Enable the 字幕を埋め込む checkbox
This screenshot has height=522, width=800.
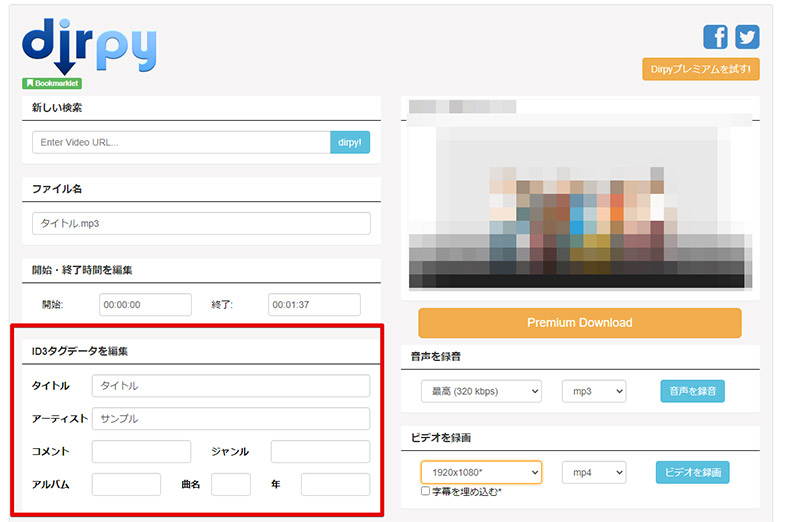click(x=426, y=491)
